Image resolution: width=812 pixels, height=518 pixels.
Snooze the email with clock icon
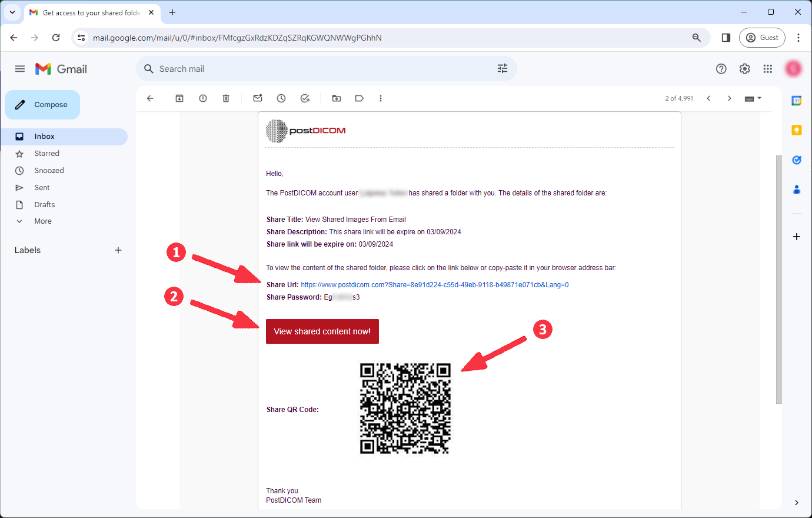pyautogui.click(x=281, y=98)
